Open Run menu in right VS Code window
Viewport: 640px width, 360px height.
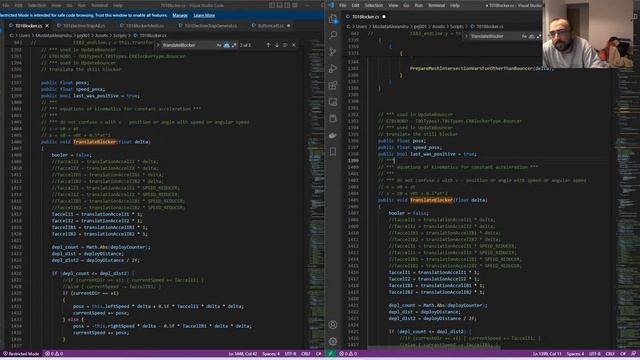click(418, 5)
